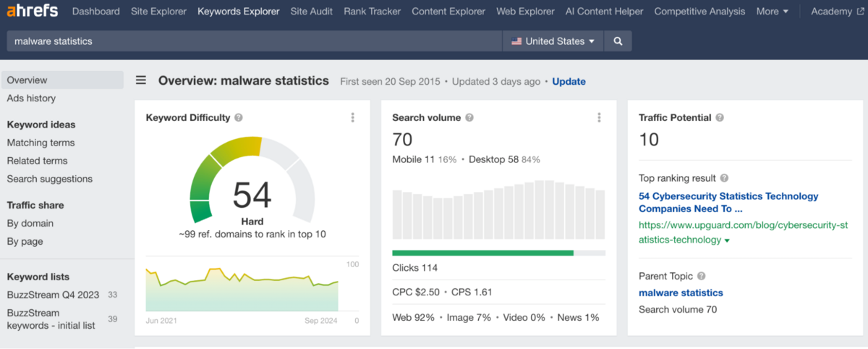Select Keywords Explorer tab

click(239, 12)
